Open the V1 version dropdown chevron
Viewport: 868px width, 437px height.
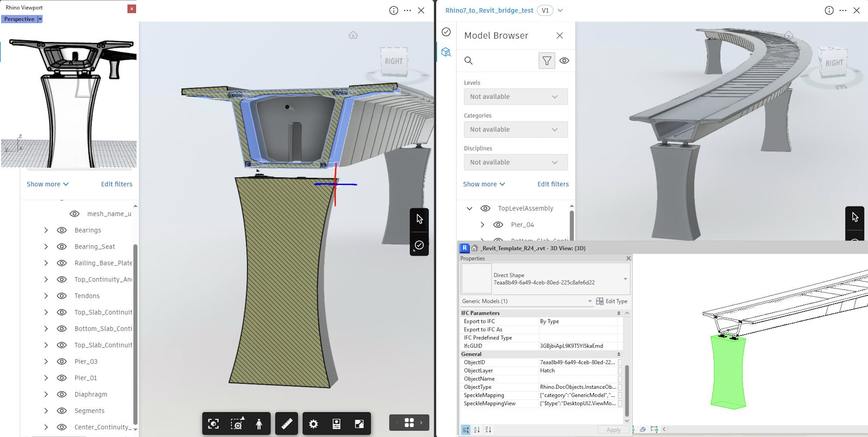click(560, 10)
